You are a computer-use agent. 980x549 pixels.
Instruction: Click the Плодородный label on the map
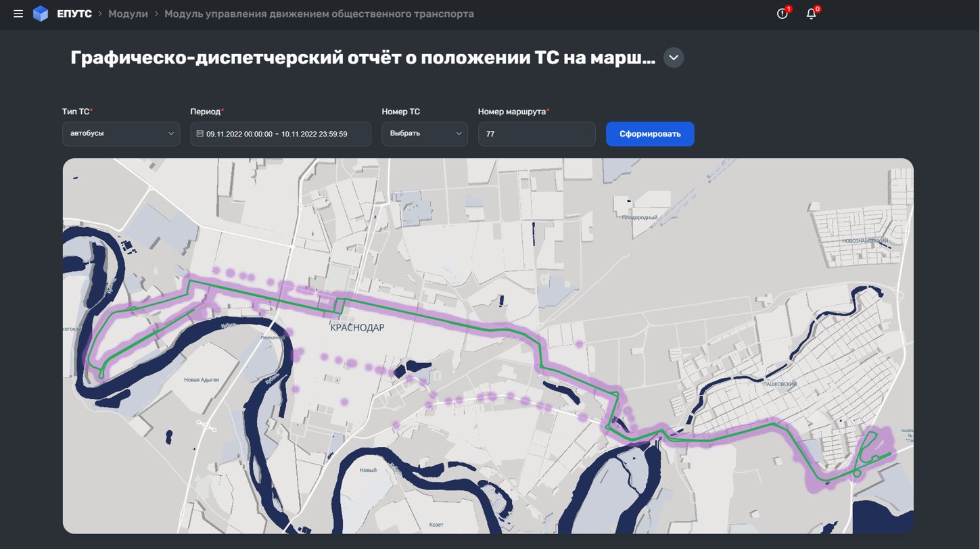pos(639,218)
